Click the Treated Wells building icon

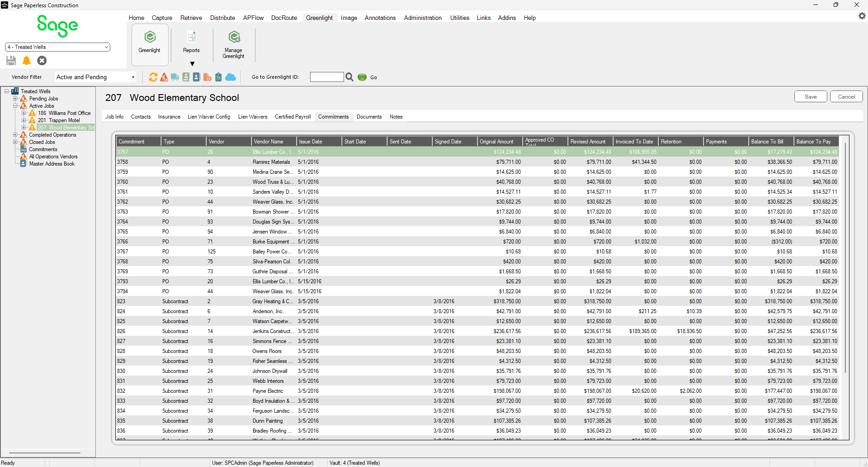15,91
